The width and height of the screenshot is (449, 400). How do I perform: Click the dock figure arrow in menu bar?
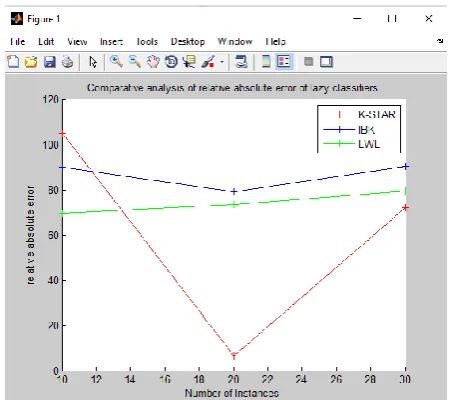(x=440, y=41)
